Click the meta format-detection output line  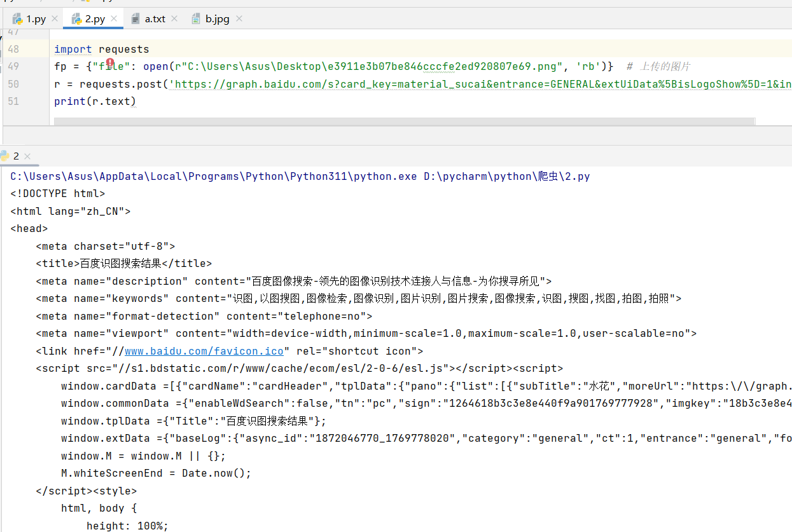point(204,316)
